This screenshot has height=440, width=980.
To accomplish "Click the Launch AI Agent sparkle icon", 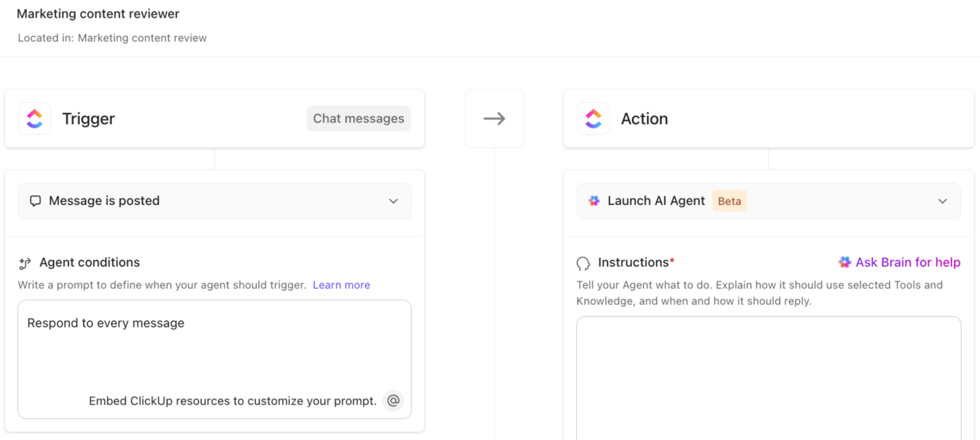I will coord(594,201).
